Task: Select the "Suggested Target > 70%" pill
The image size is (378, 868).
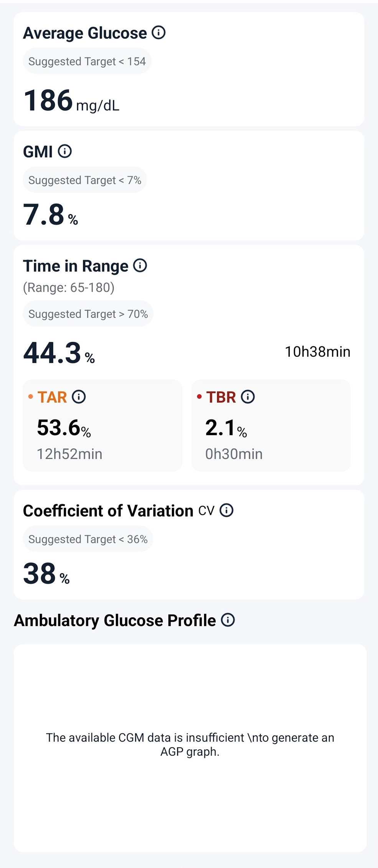Action: click(x=88, y=314)
